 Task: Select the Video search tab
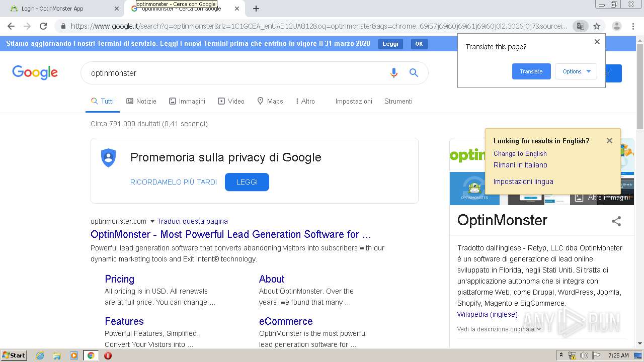(231, 101)
